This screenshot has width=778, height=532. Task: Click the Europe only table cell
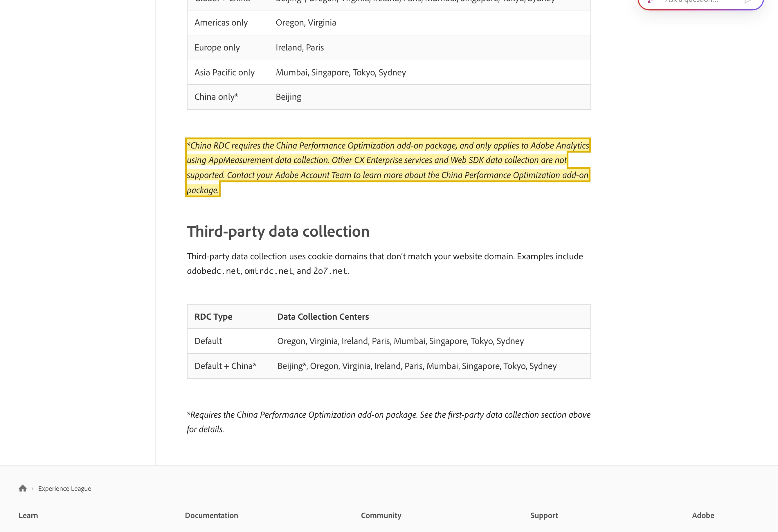pos(228,48)
